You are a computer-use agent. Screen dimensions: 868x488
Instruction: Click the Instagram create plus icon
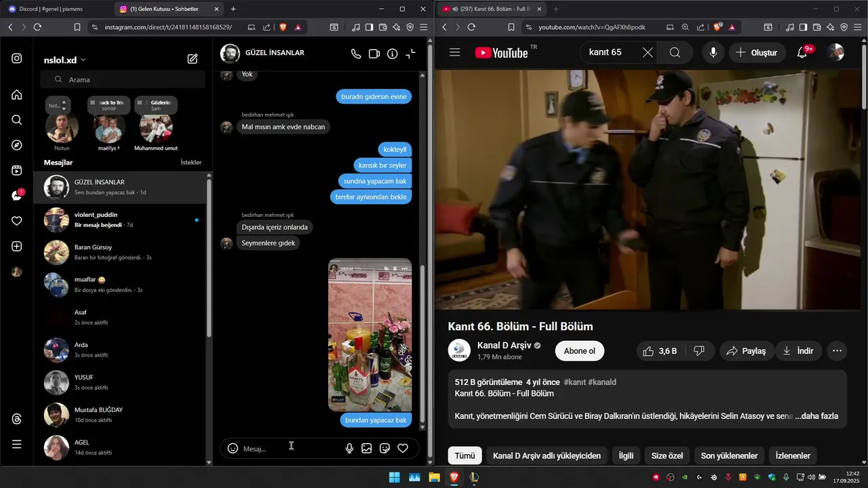pos(17,247)
